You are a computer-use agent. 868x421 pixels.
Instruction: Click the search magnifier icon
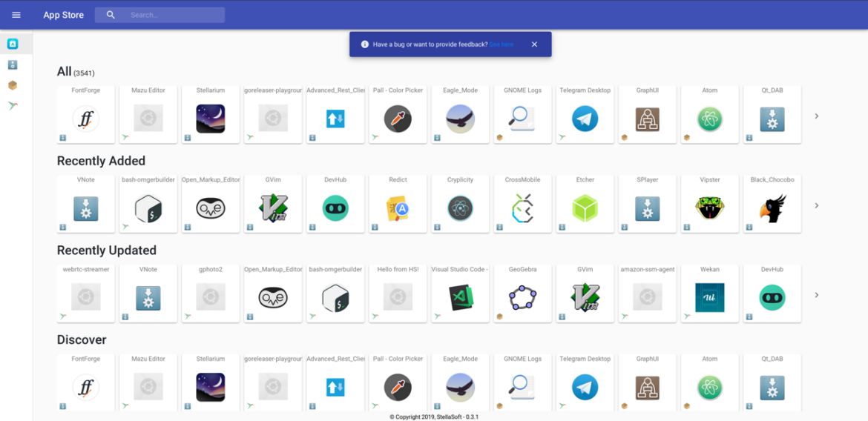(x=111, y=15)
